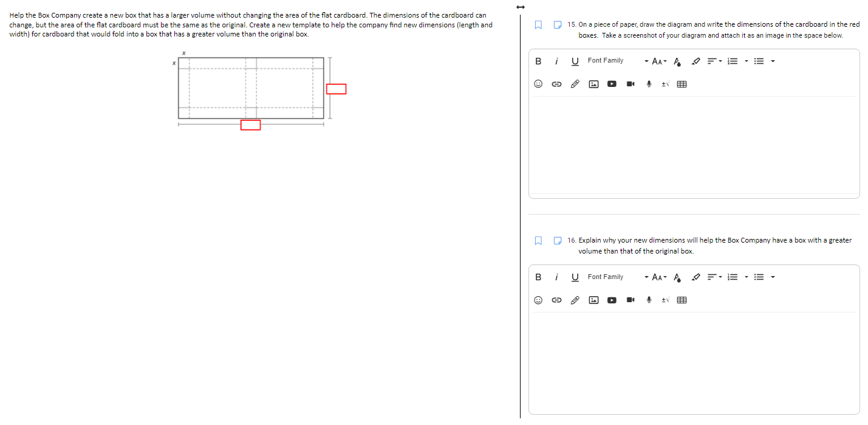Open the image insert tool for question 15
The width and height of the screenshot is (868, 425).
(x=593, y=83)
